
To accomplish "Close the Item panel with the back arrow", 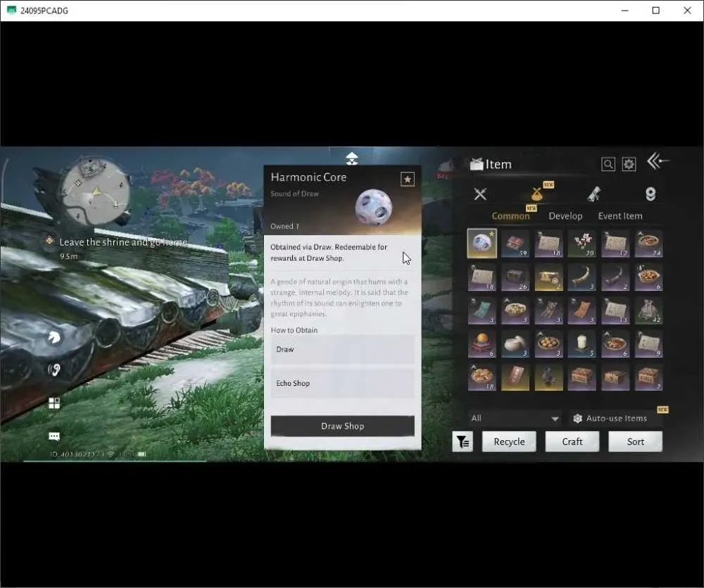I will [x=658, y=161].
